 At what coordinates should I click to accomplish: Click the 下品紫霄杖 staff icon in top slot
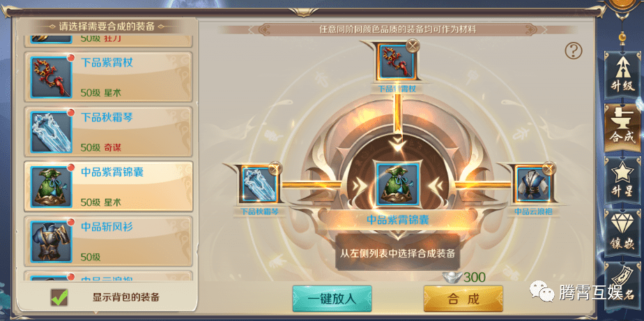pos(397,61)
